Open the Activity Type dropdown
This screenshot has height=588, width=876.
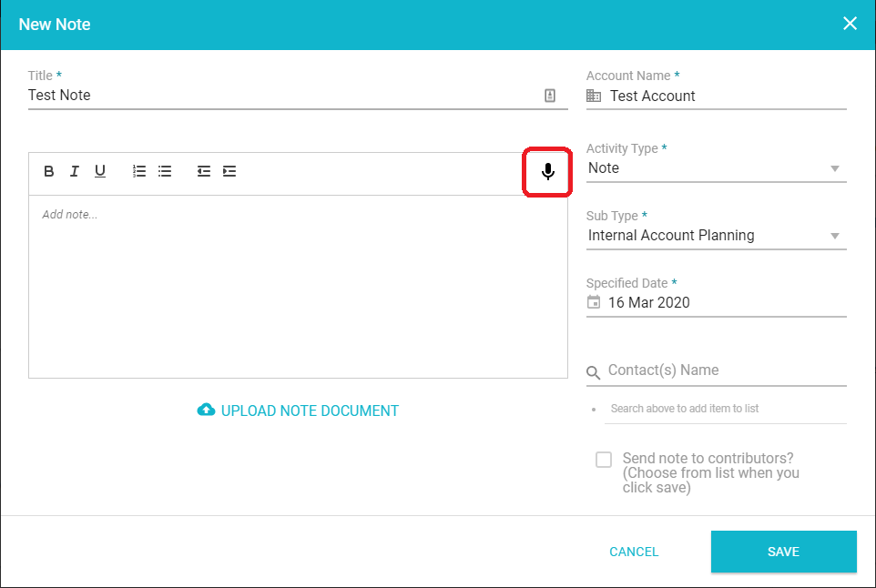click(x=717, y=168)
